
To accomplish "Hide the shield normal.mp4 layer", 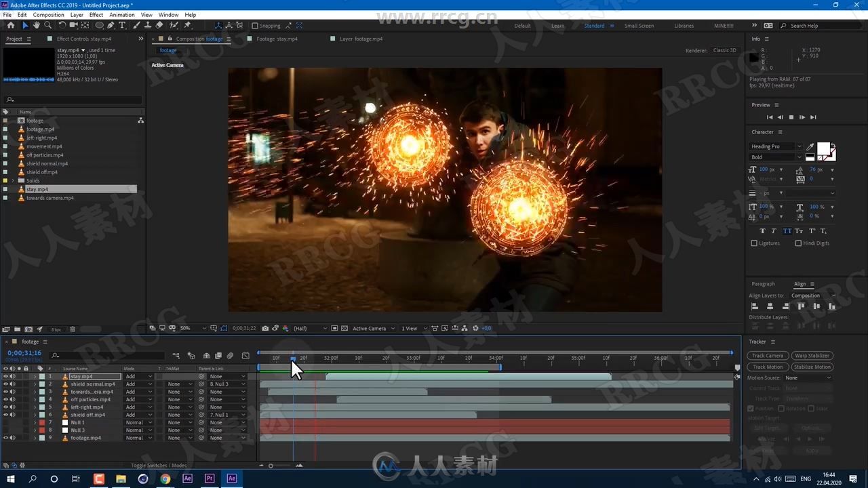I will tap(5, 384).
